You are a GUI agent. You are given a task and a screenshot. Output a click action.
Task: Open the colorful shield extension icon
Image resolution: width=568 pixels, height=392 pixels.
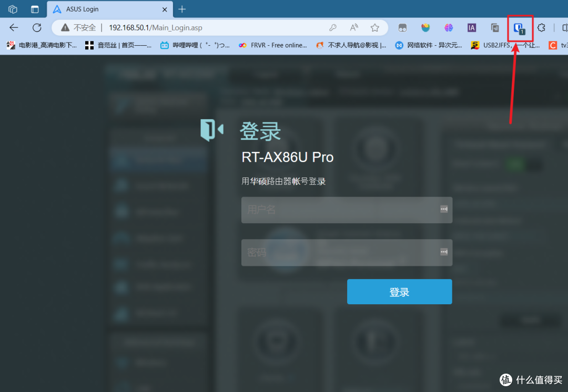425,27
